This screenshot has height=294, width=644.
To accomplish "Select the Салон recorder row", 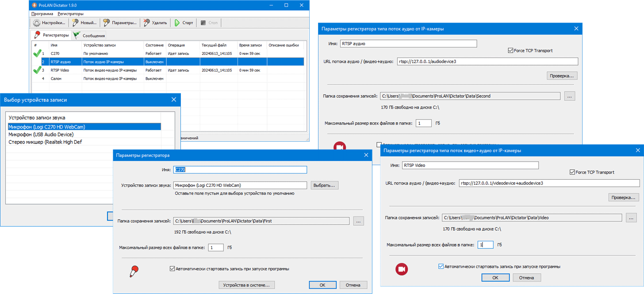I will coord(56,78).
